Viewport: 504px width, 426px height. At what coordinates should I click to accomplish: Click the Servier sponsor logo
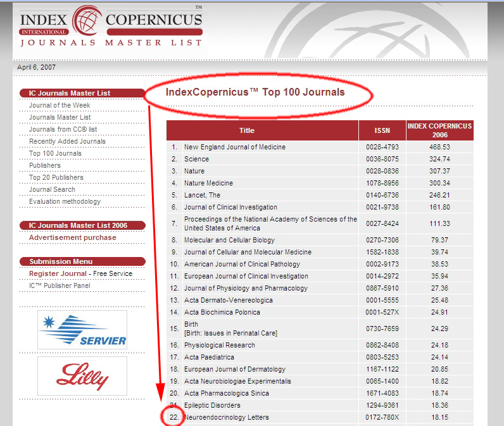[x=82, y=330]
